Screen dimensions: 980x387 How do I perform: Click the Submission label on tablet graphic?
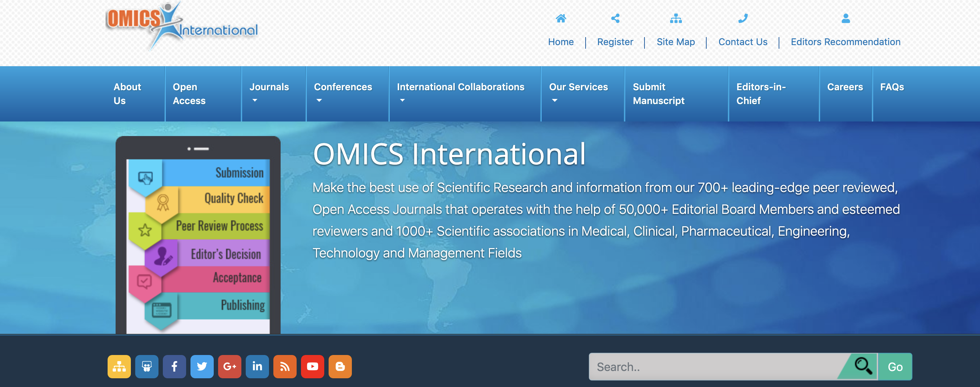(x=239, y=173)
